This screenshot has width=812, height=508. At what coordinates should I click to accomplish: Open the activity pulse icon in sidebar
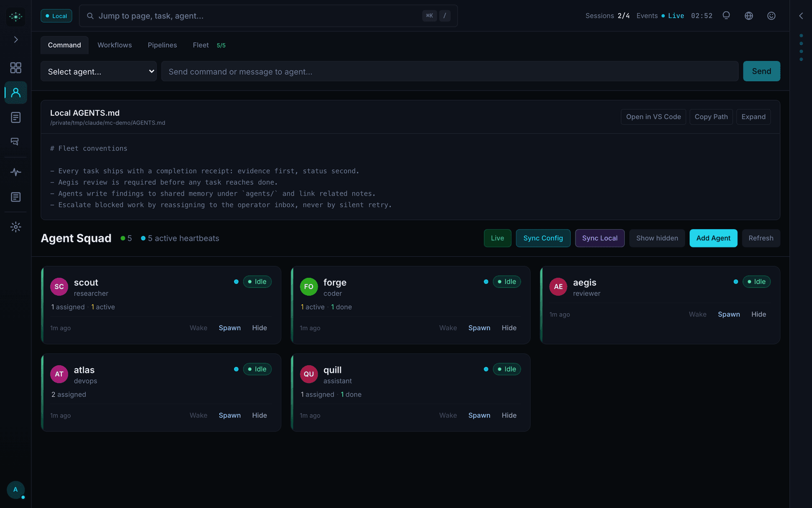16,172
